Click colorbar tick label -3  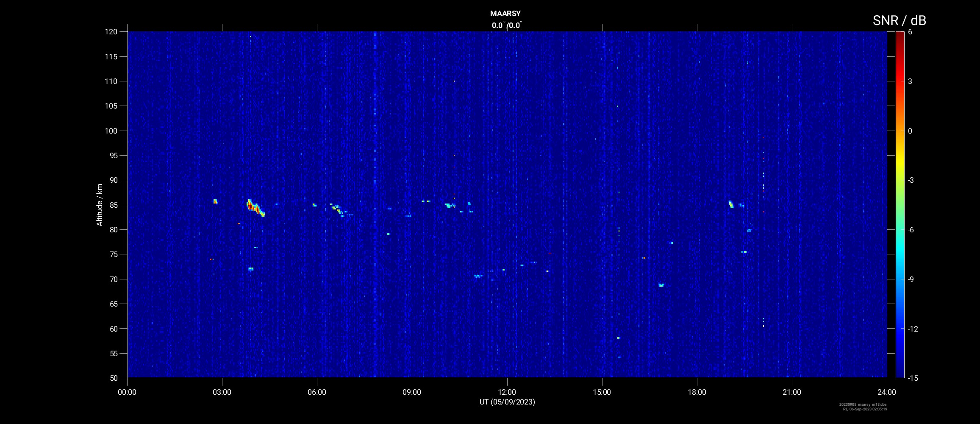tap(911, 180)
